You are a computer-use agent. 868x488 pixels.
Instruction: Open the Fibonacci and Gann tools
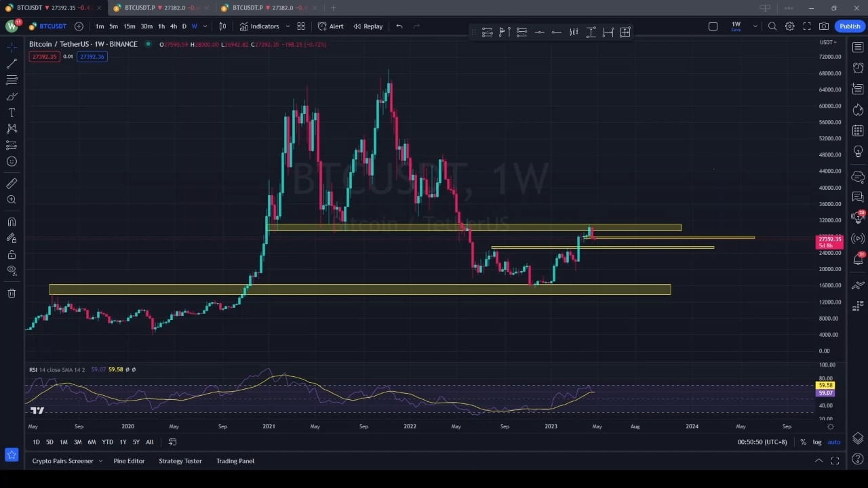[12, 80]
